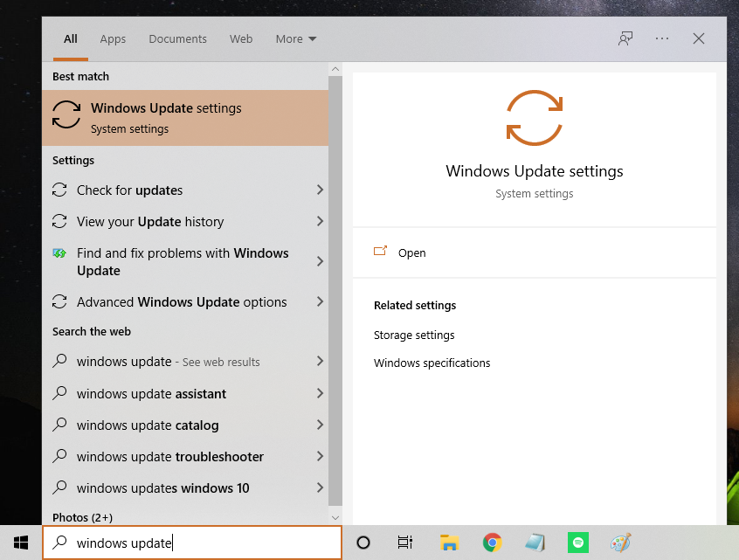Launch File Explorer from the taskbar
This screenshot has height=560, width=739.
coord(449,543)
